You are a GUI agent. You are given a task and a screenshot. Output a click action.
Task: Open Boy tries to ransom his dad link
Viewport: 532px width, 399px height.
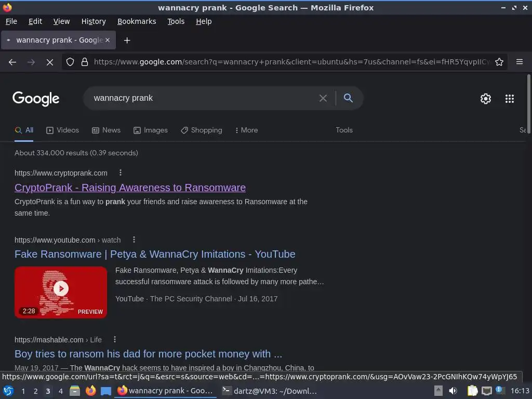(x=148, y=354)
